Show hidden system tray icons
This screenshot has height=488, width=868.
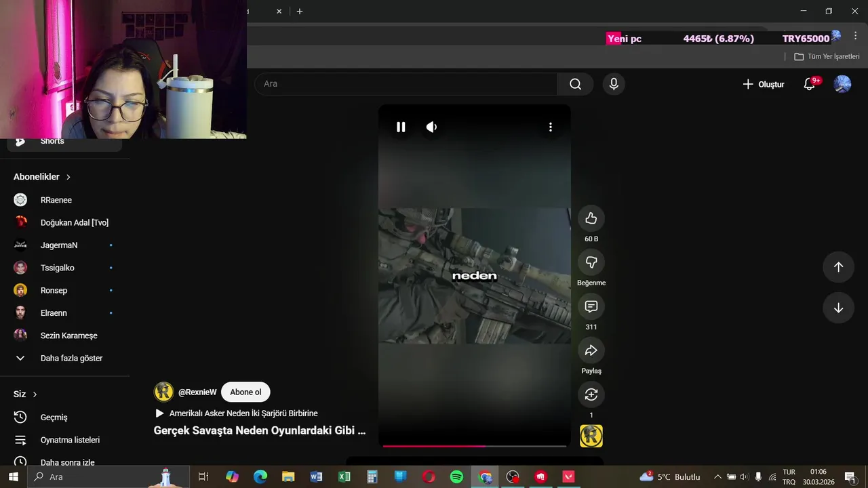717,476
